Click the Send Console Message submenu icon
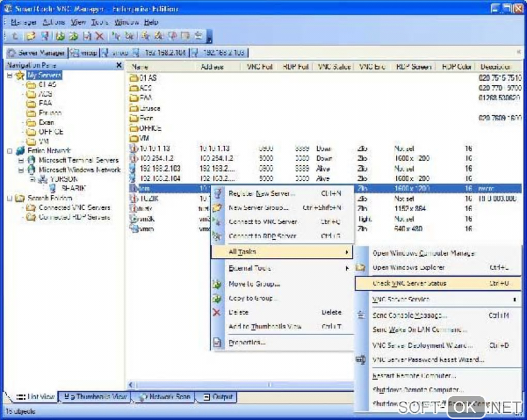The width and height of the screenshot is (527, 420). tap(361, 315)
